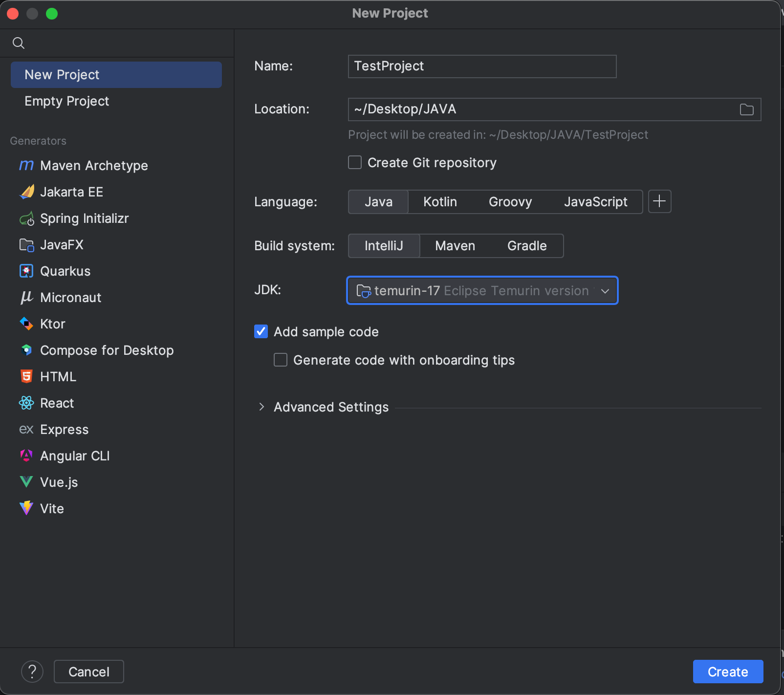Click the Advanced Settings label text

[331, 407]
